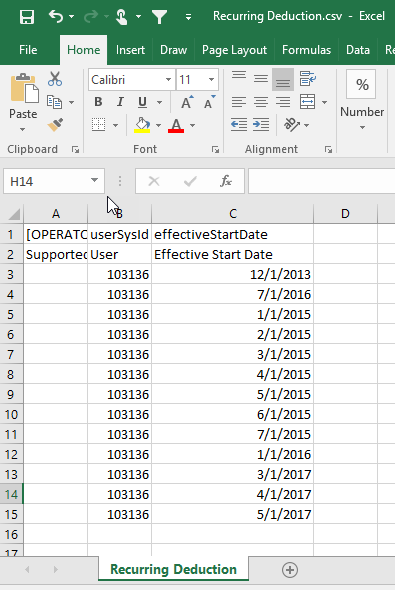The height and width of the screenshot is (590, 395).
Task: Apply yellow Fill Color bucket
Action: (x=142, y=125)
